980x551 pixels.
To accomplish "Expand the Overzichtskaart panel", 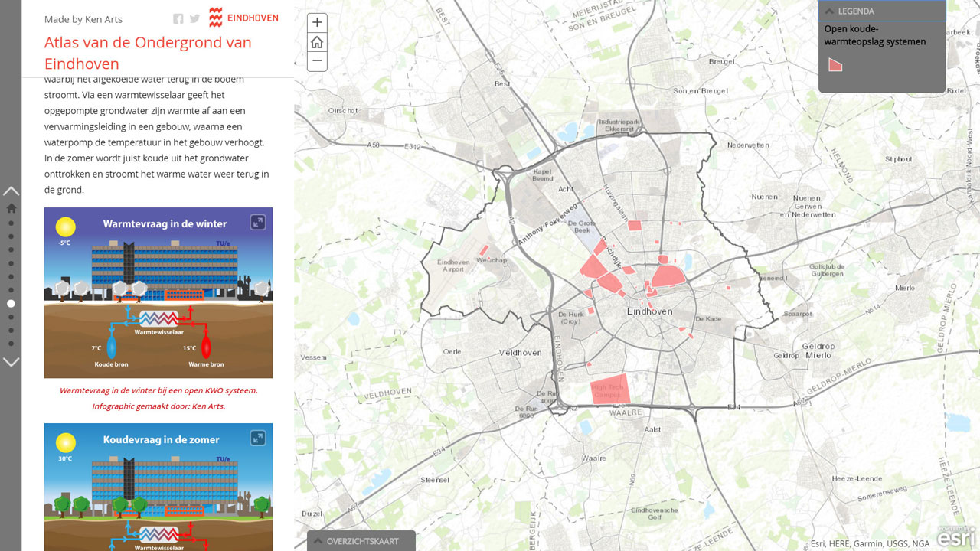I will [x=318, y=541].
